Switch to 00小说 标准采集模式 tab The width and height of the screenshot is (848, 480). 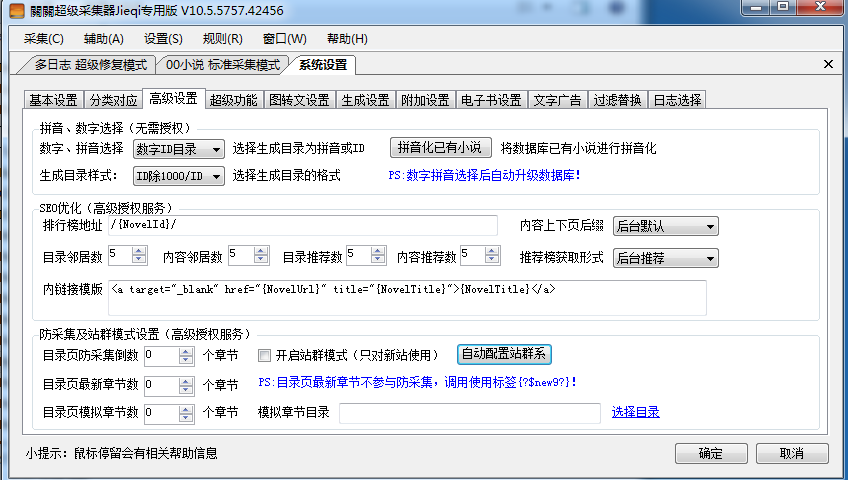(223, 65)
